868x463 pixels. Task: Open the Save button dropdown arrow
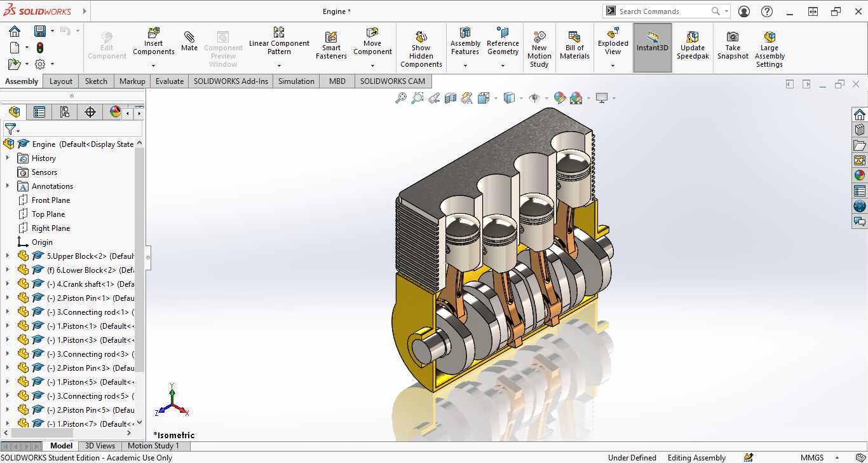coord(52,31)
